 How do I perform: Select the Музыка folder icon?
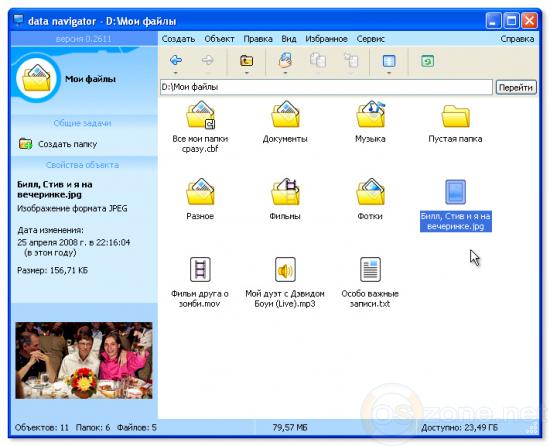pos(370,114)
